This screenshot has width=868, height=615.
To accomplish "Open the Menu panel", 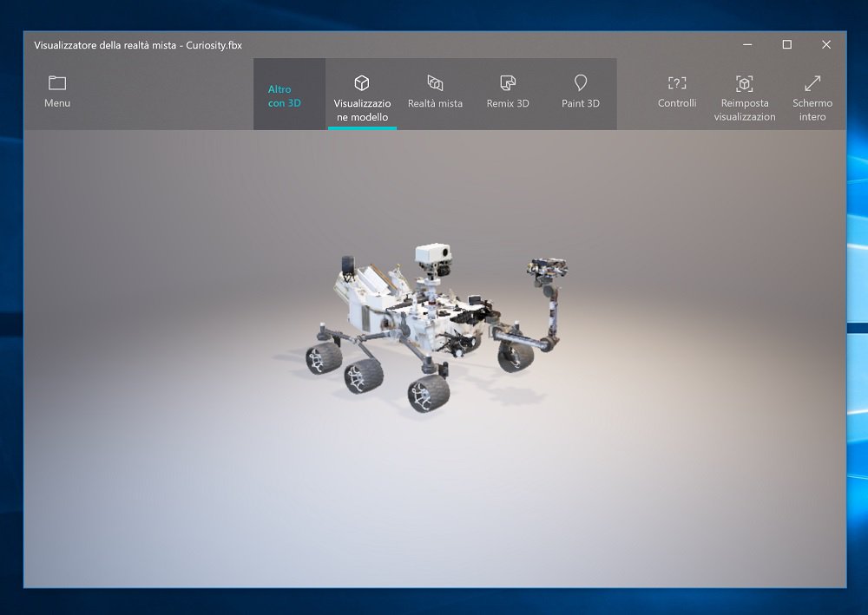I will coord(56,94).
